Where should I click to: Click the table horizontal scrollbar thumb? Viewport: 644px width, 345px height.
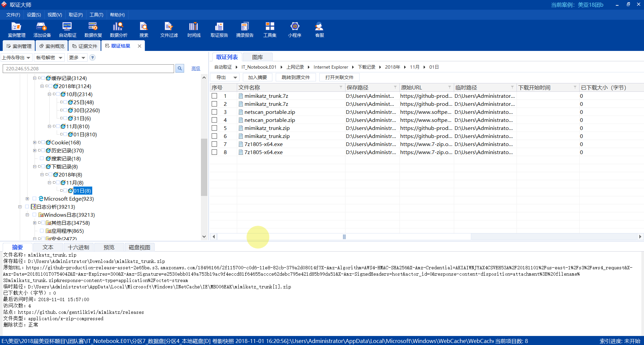344,237
